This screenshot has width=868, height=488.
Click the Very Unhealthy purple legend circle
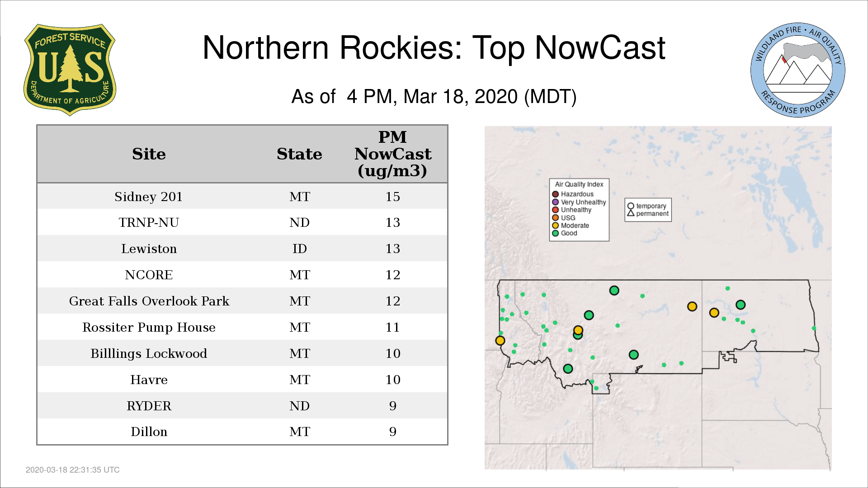pos(555,202)
